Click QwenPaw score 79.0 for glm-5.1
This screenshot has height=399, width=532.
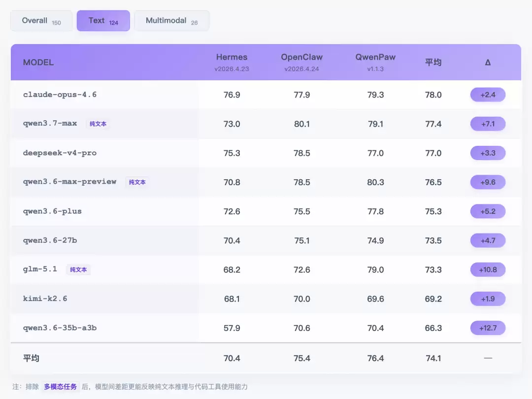[x=375, y=270]
